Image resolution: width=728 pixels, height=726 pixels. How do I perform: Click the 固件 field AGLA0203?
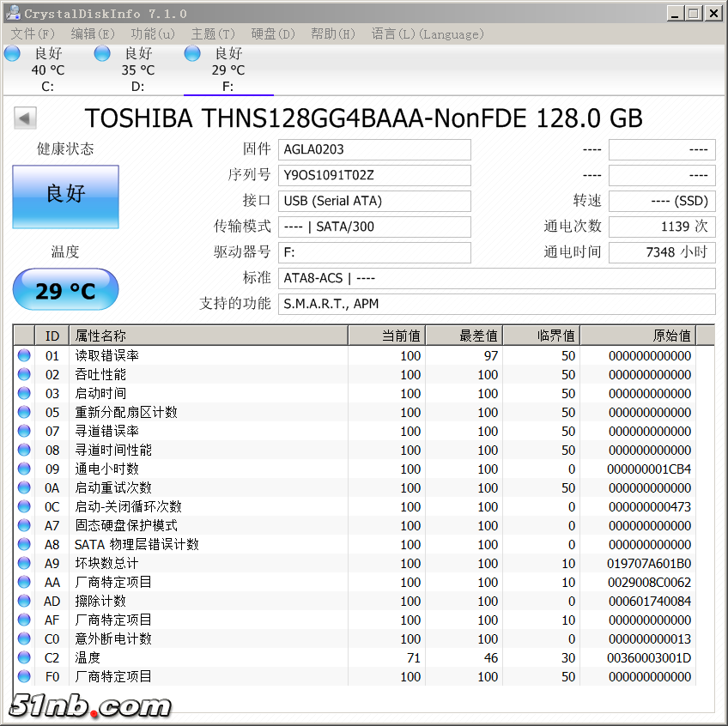(x=374, y=149)
